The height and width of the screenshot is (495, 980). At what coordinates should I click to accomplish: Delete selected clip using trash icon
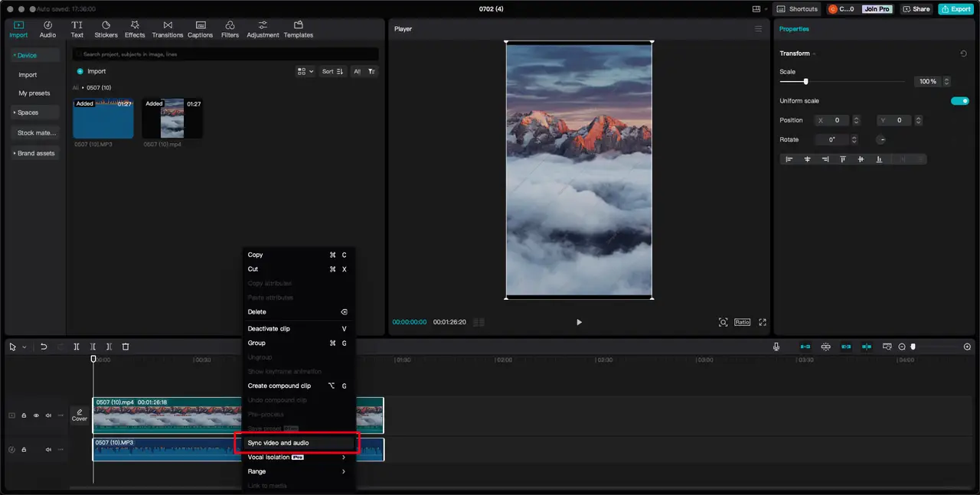(126, 347)
